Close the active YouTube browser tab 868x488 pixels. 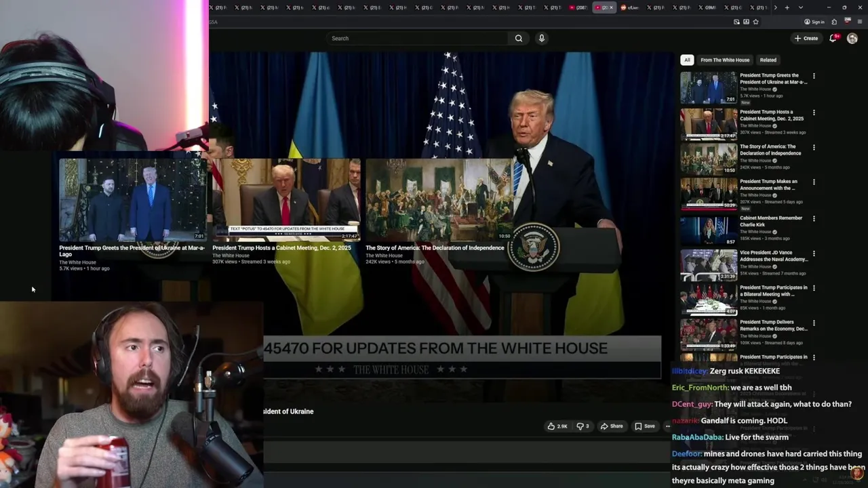click(x=611, y=7)
